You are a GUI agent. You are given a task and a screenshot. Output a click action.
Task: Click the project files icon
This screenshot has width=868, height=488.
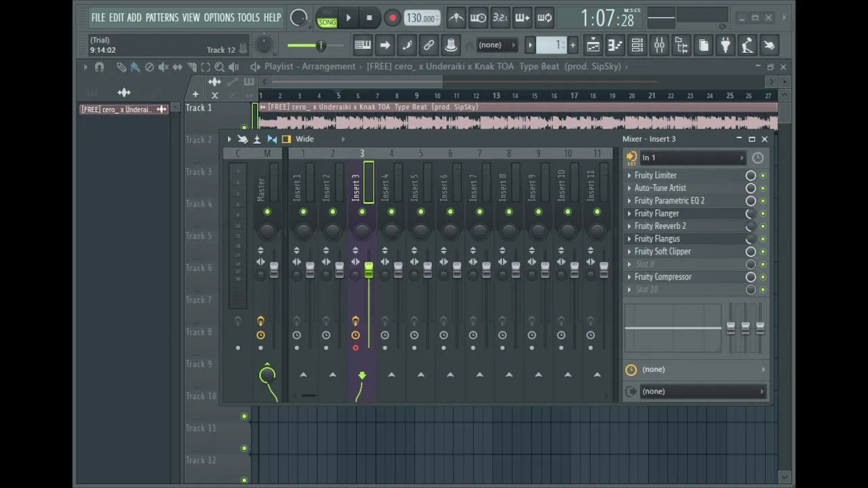pos(703,45)
